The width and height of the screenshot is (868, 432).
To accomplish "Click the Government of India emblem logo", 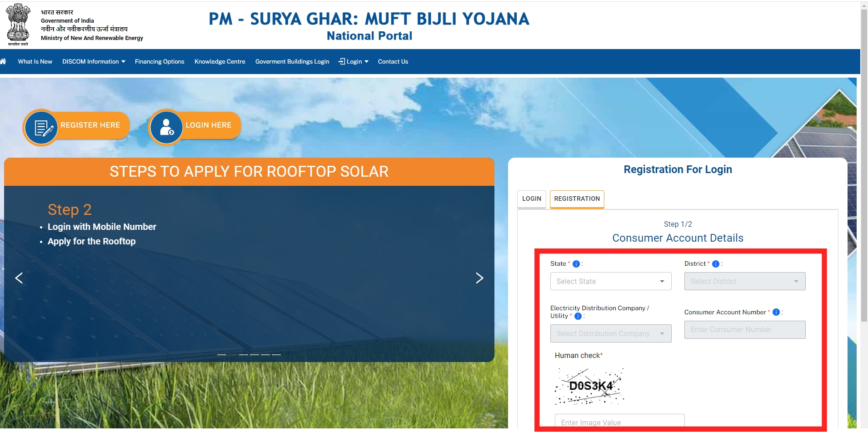I will tap(18, 25).
